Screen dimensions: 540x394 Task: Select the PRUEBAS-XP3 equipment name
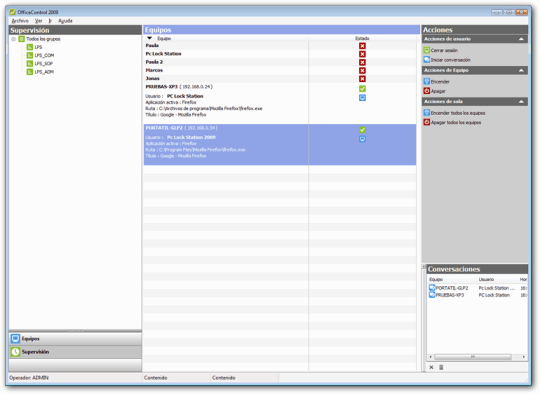coord(162,87)
